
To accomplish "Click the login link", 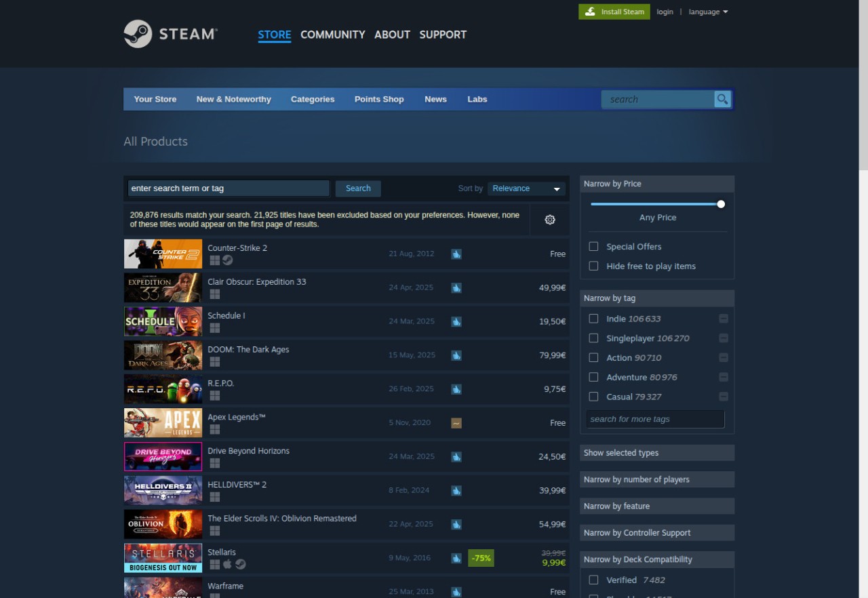I will click(x=665, y=12).
